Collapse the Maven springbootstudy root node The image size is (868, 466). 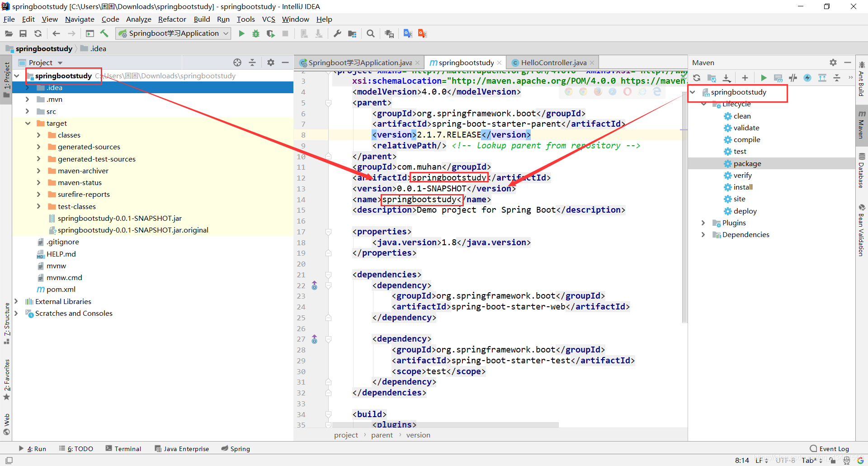click(693, 92)
